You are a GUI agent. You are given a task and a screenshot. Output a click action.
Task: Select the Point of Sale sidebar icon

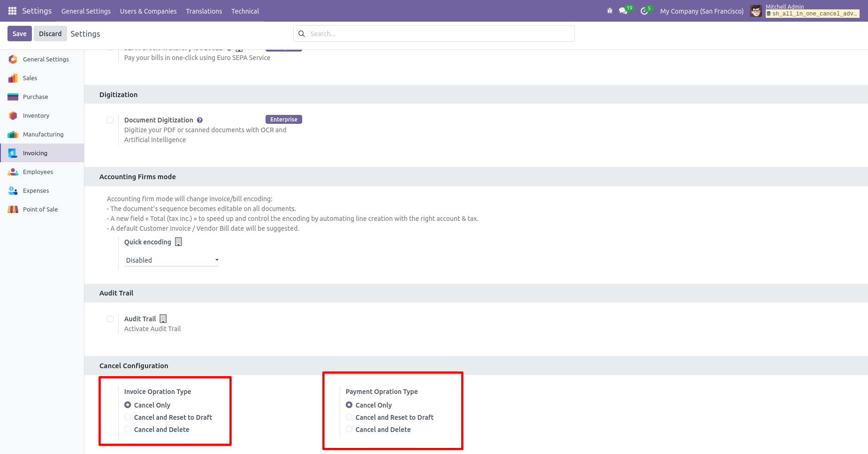pyautogui.click(x=13, y=209)
